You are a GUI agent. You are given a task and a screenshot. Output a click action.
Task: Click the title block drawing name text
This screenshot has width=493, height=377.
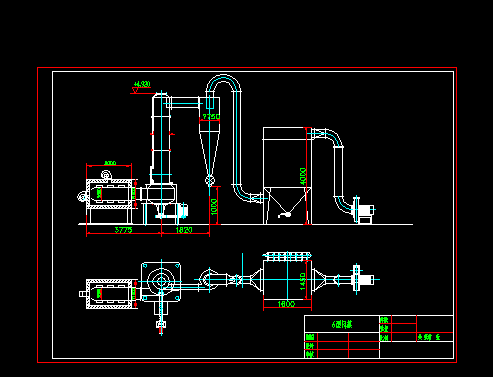pos(342,324)
